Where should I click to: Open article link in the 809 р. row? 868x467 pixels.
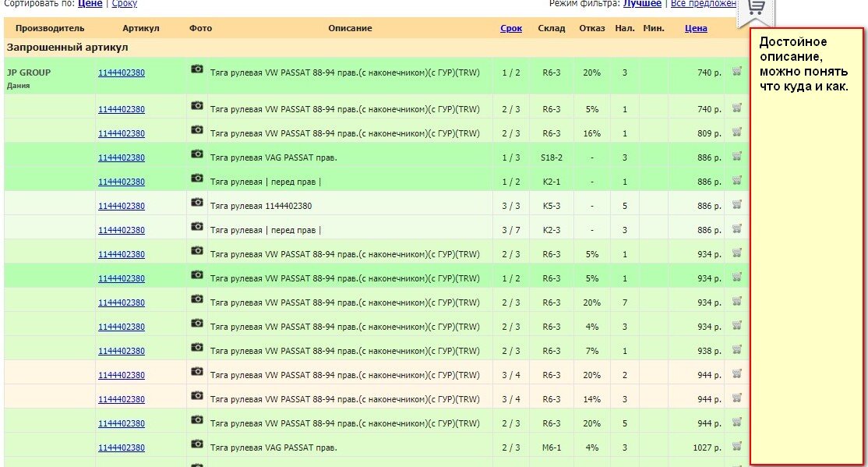click(122, 133)
